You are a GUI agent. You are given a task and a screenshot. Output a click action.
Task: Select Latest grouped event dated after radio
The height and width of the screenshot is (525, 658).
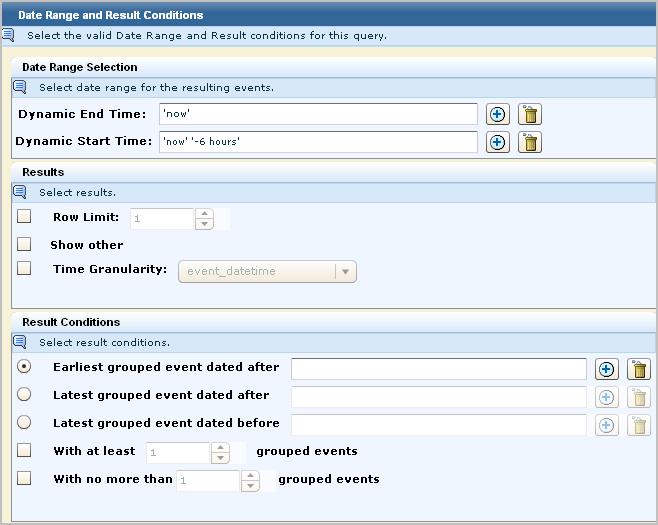(24, 394)
